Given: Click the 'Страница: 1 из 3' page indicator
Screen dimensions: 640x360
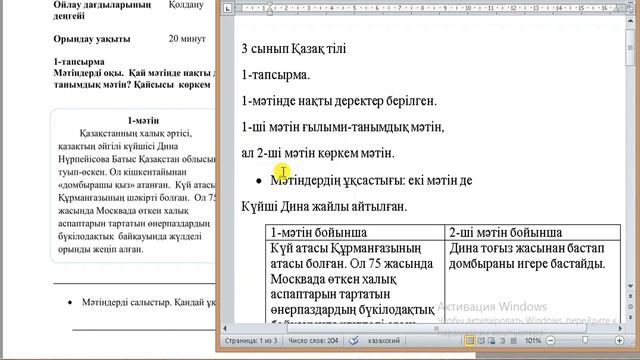Looking at the screenshot, I should click(x=251, y=340).
